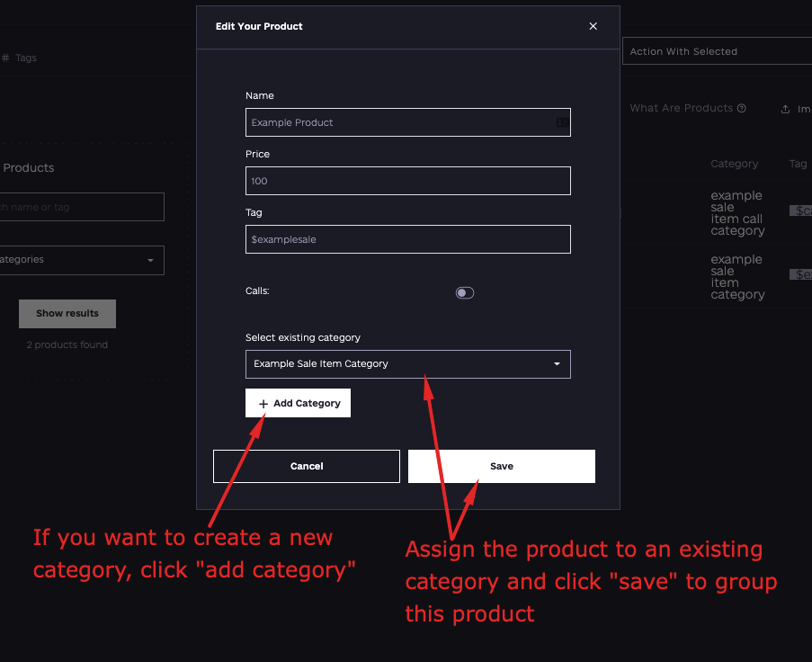812x662 pixels.
Task: Focus the Name input field
Action: pyautogui.click(x=408, y=122)
